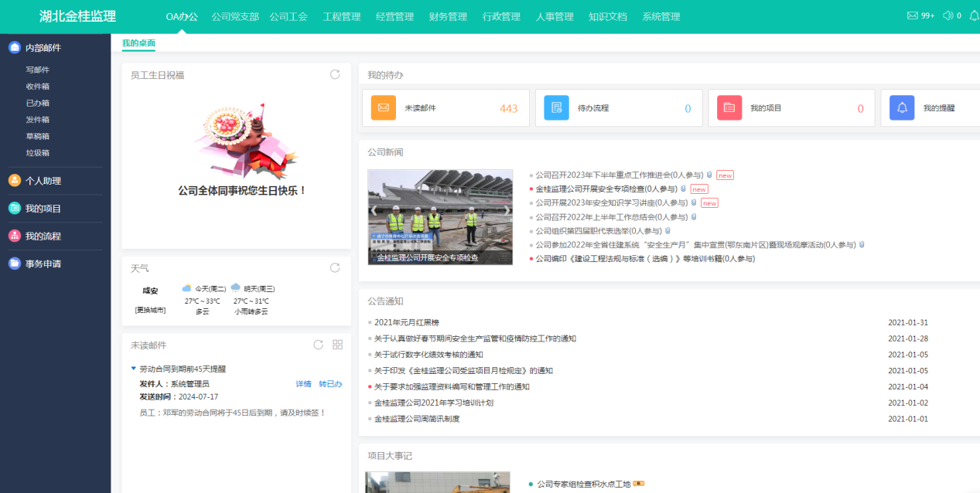This screenshot has height=493, width=980.
Task: Open notice 金桂监理公司2021年学习培训计划
Action: pos(434,403)
